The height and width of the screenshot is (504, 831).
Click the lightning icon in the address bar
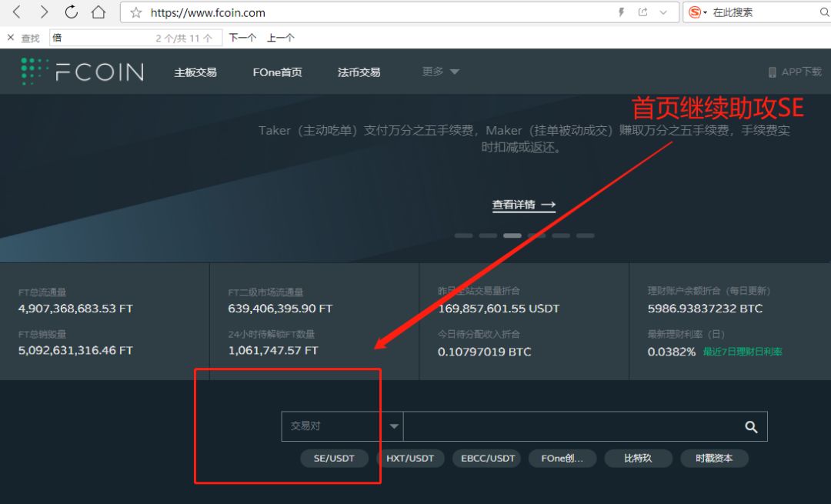[622, 12]
